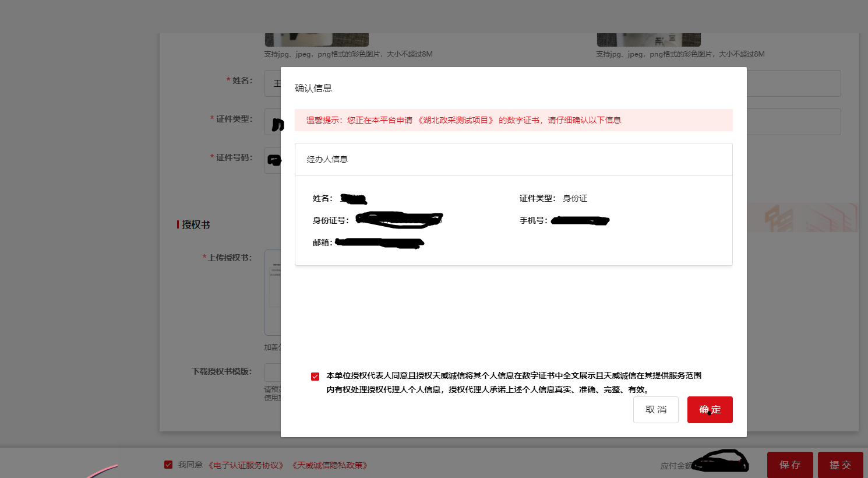
Task: Open the 《天威诚信隐私政策》 link
Action: [330, 465]
